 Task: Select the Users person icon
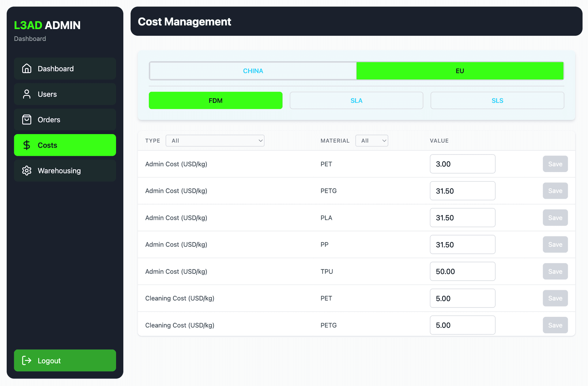pyautogui.click(x=27, y=94)
